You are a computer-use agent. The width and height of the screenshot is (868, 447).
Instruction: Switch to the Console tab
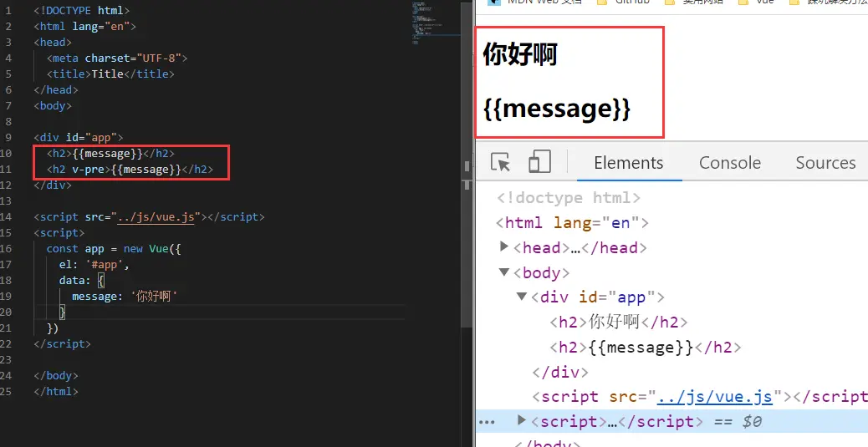tap(730, 163)
